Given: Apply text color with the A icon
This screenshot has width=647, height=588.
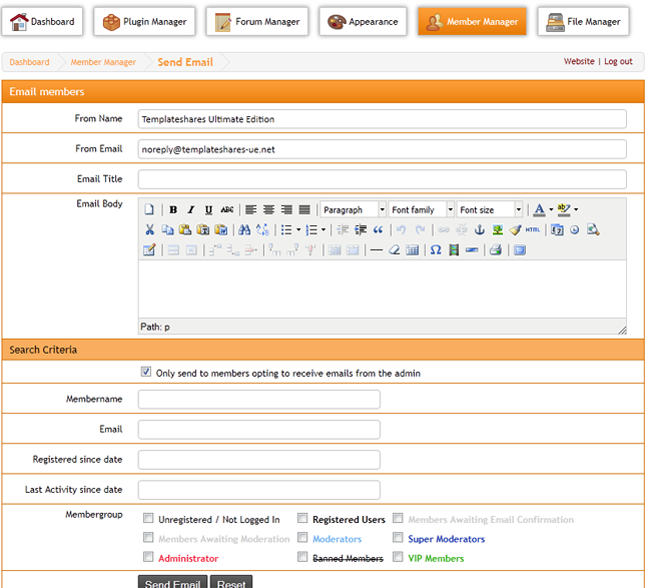Looking at the screenshot, I should 539,210.
